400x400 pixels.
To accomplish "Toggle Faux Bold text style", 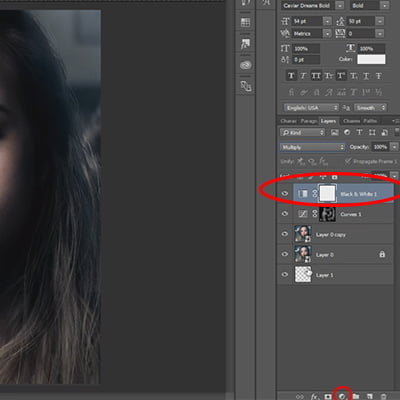I will tap(291, 76).
